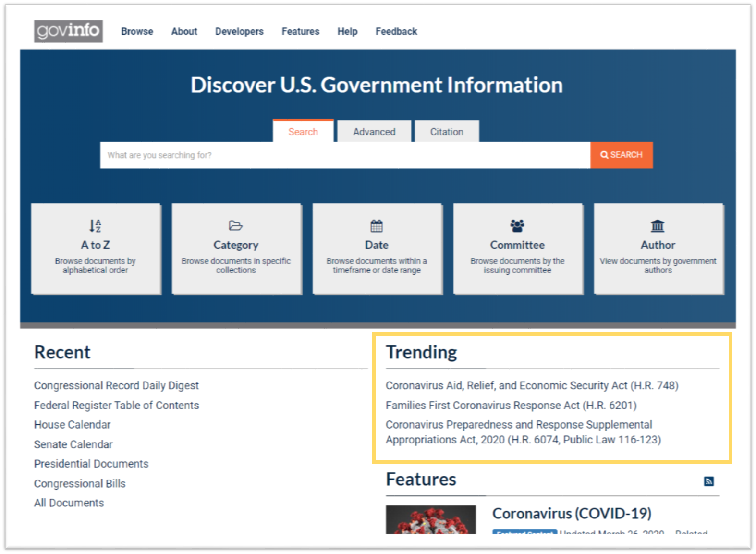
Task: Open the Browse menu
Action: click(x=137, y=31)
